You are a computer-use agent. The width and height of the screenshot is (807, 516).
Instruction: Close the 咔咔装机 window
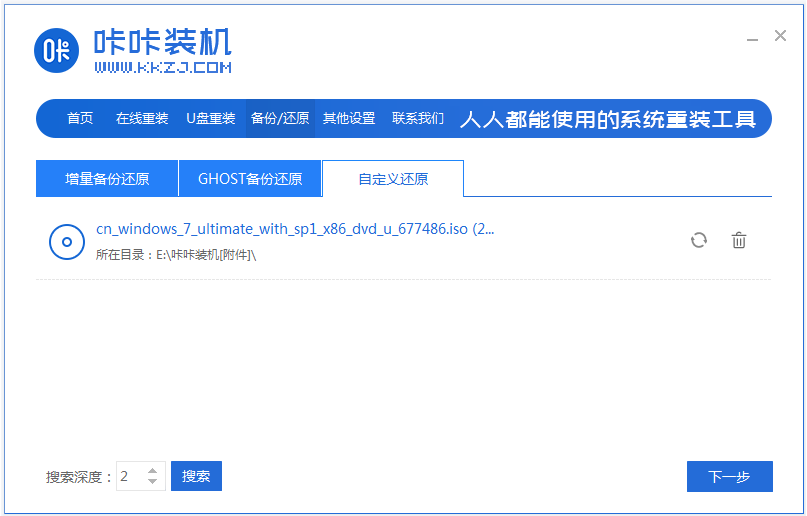(x=780, y=36)
